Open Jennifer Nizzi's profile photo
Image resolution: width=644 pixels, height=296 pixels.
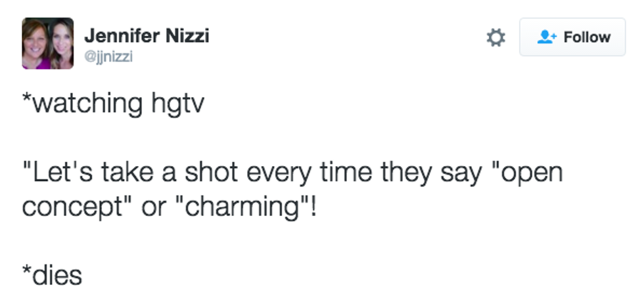pos(47,43)
